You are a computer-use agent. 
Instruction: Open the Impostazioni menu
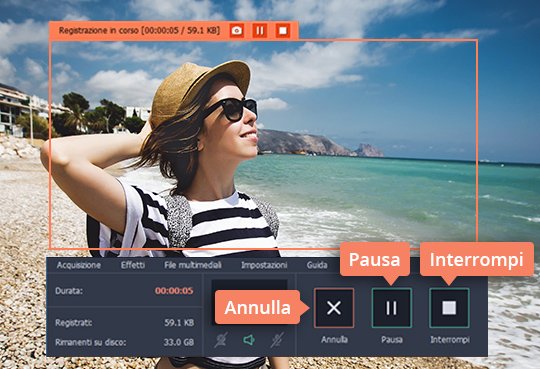pyautogui.click(x=264, y=265)
